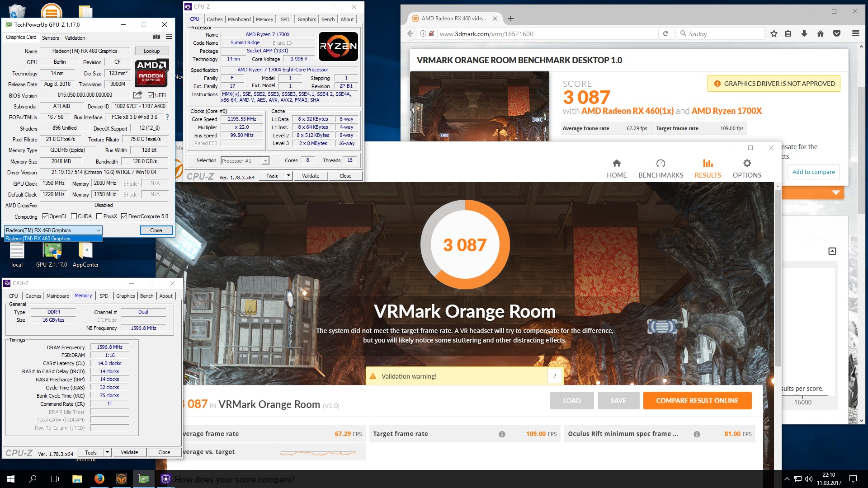The height and width of the screenshot is (488, 868).
Task: Switch to the Validation tab in GPU-Z
Action: tap(75, 38)
